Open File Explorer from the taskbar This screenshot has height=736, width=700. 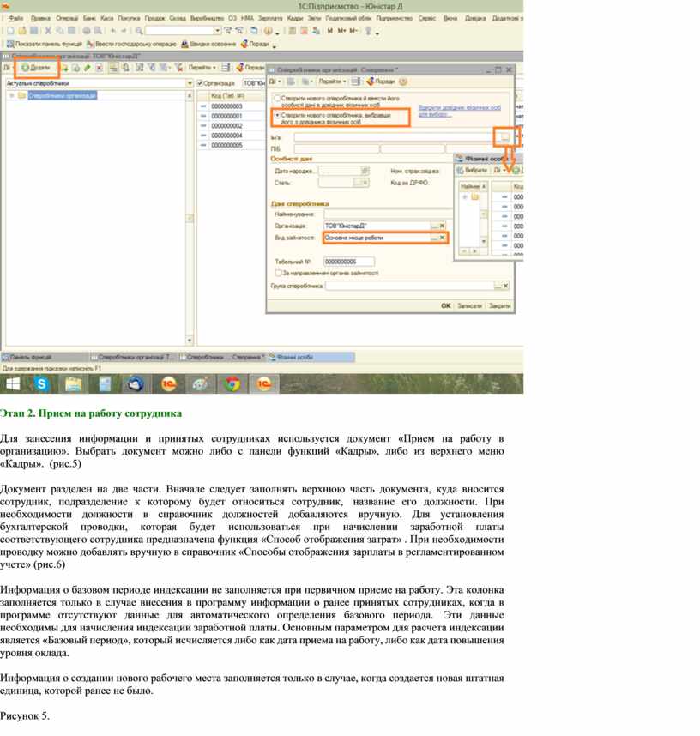point(73,384)
